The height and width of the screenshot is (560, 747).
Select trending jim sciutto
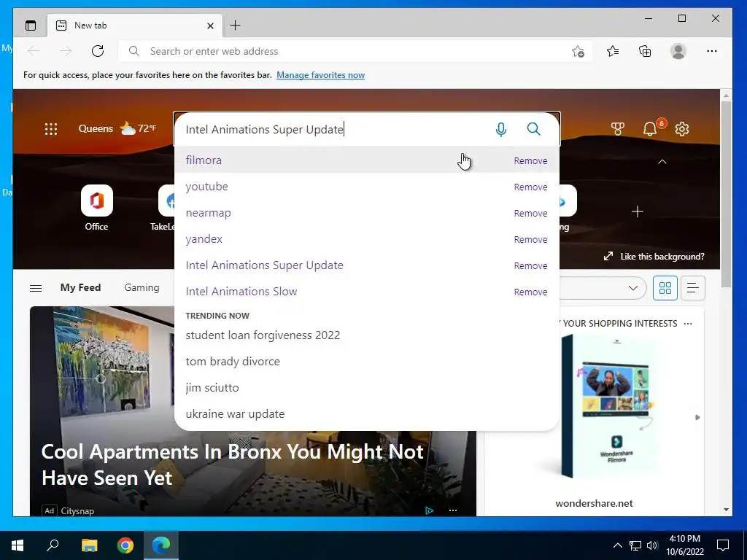coord(367,387)
